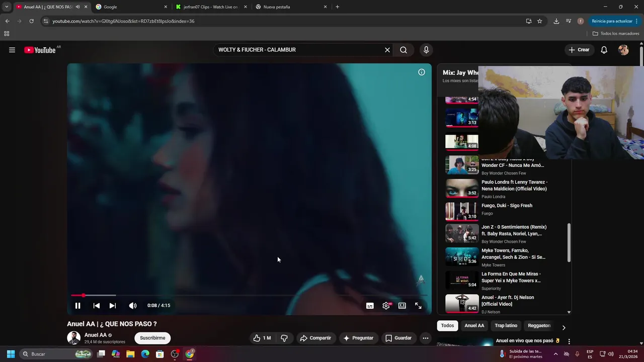Start voice search with microphone
This screenshot has height=362, width=644.
pyautogui.click(x=426, y=50)
